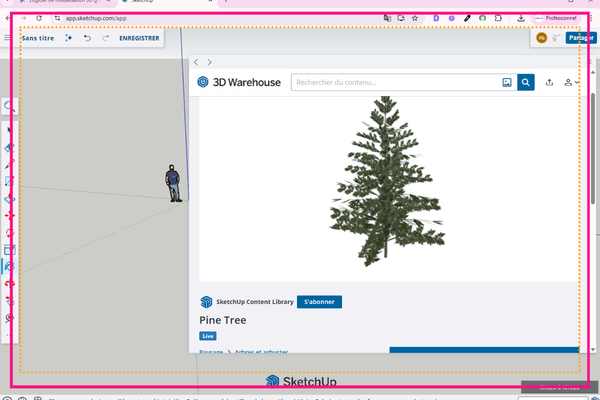Open the search magnifier in left toolbar

pos(9,106)
